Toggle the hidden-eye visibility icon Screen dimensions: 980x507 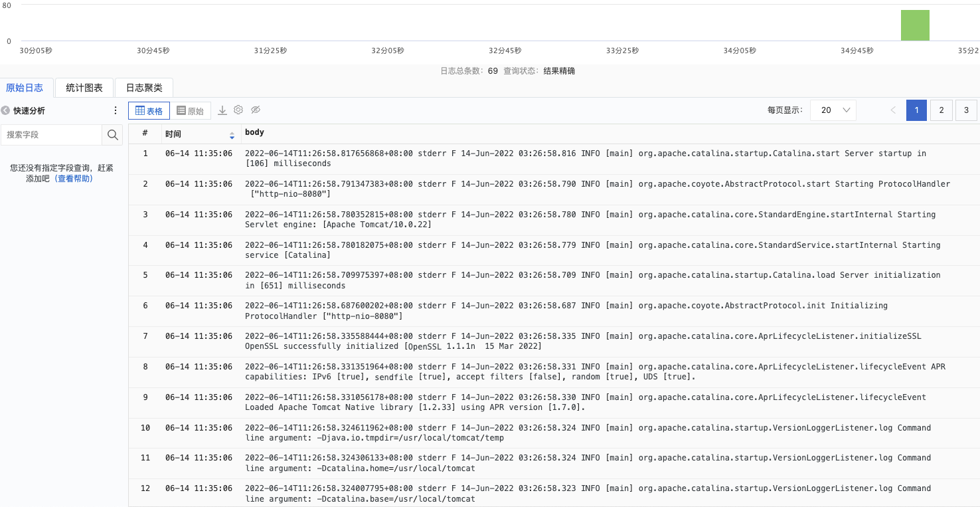coord(256,110)
